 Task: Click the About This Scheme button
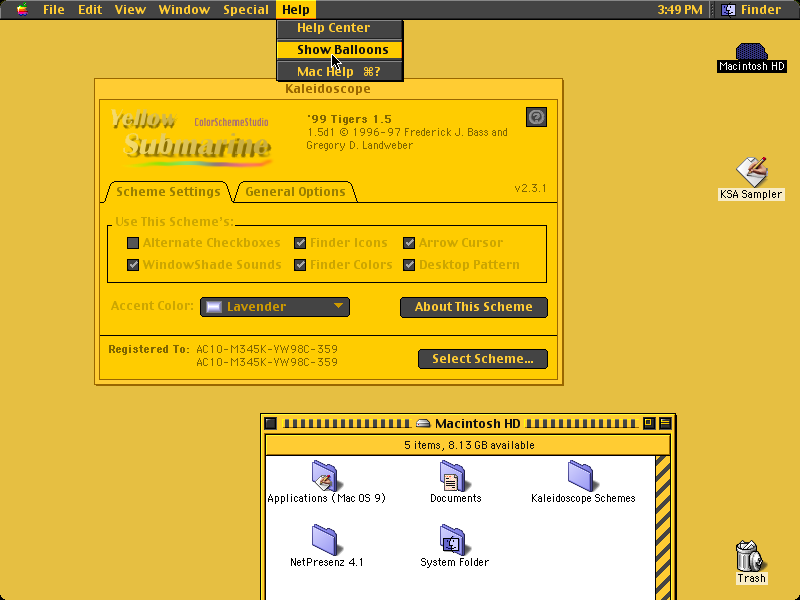click(x=474, y=307)
